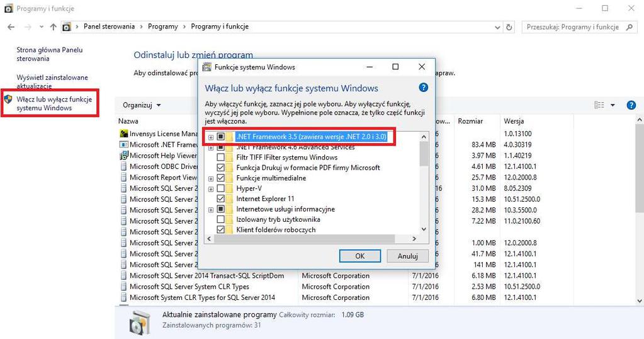Click folder icon beside Internet Explorer 11
Viewport: 644px width, 339px height.
pos(229,198)
